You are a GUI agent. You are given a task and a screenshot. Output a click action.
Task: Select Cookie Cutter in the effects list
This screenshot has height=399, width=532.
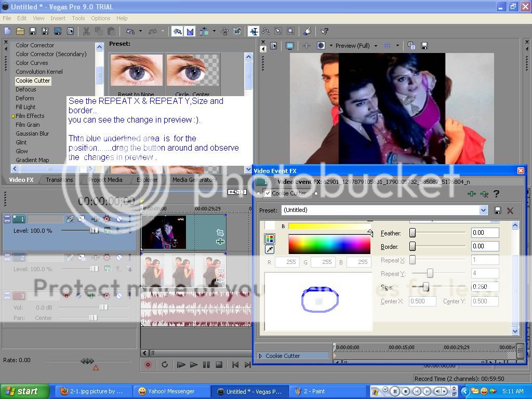(33, 81)
